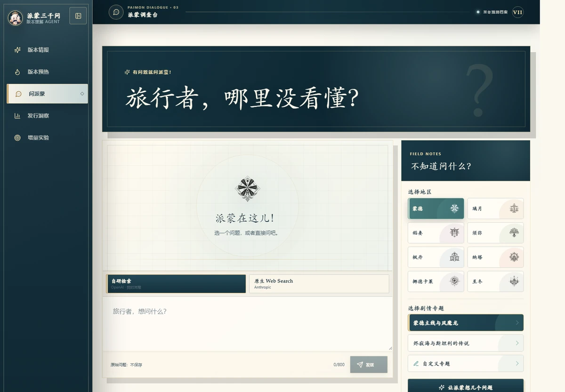Image resolution: width=565 pixels, height=392 pixels.
Task: Click the emblem icon above 派蒙在这儿!
Action: 247,189
